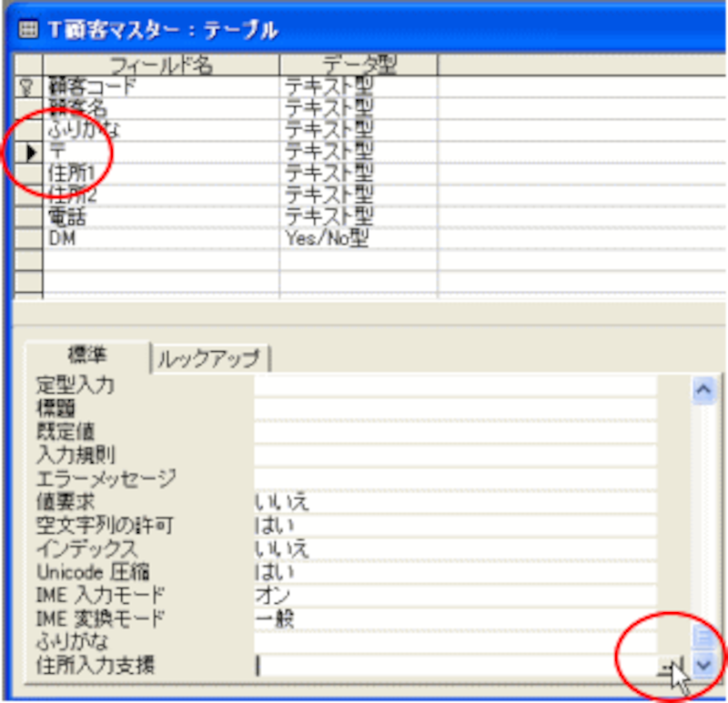Click the 顧客コード field name cell
The width and height of the screenshot is (728, 703).
(x=161, y=86)
